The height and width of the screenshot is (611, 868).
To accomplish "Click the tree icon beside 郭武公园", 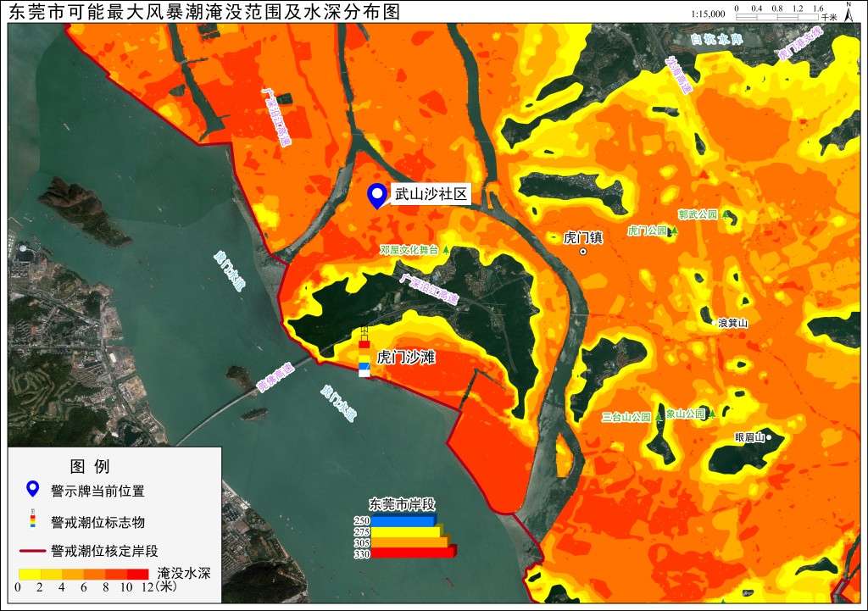I will (x=725, y=214).
